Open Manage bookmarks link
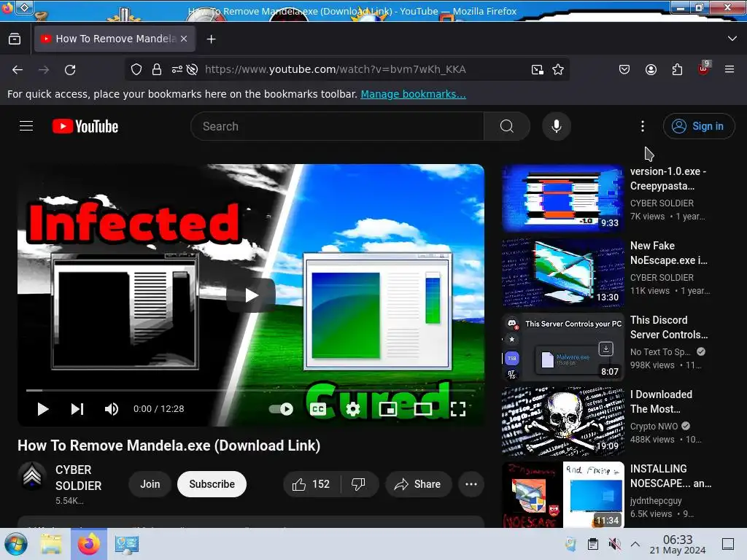This screenshot has height=560, width=747. pyautogui.click(x=413, y=94)
